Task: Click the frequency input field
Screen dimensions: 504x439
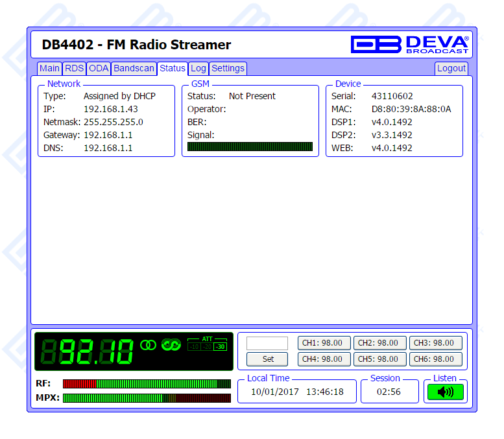Action: click(x=267, y=344)
